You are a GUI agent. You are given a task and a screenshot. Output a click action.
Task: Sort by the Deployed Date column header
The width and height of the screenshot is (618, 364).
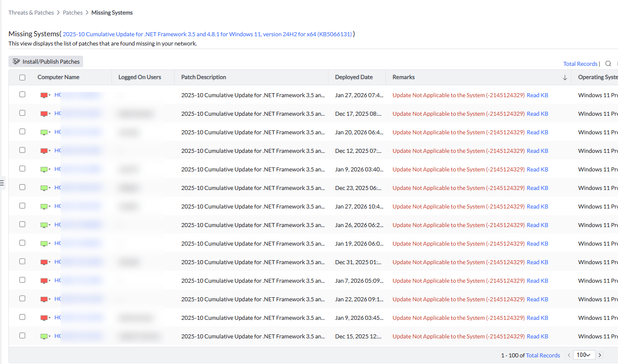tap(354, 77)
